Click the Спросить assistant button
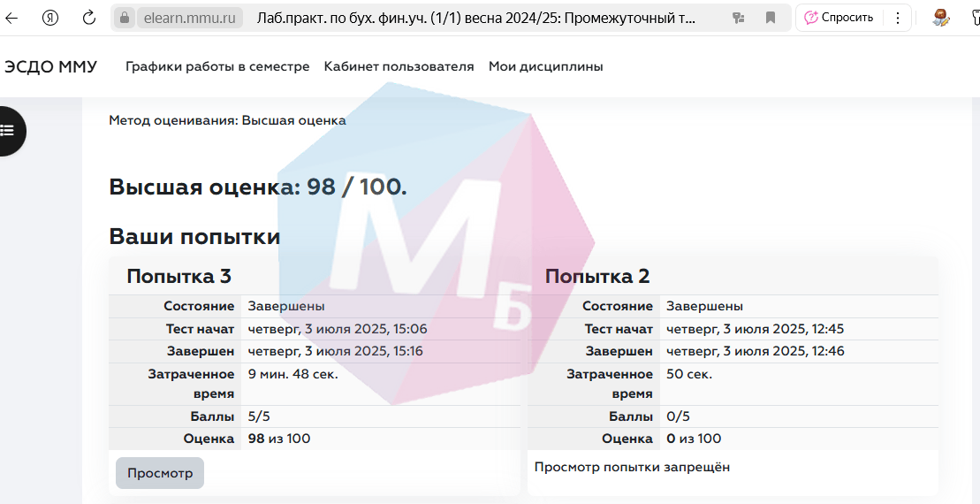Image resolution: width=980 pixels, height=504 pixels. pos(839,18)
